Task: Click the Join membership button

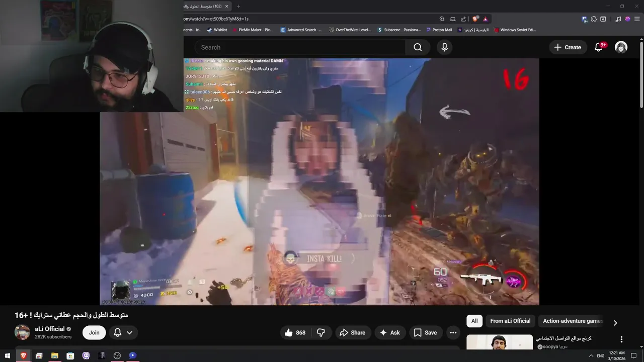Action: tap(94, 332)
